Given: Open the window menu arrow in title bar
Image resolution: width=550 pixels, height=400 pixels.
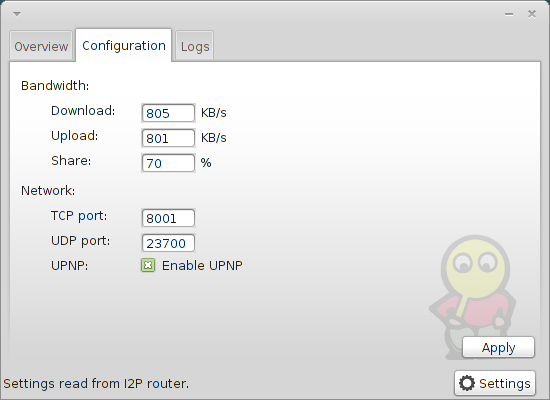Looking at the screenshot, I should pos(17,14).
